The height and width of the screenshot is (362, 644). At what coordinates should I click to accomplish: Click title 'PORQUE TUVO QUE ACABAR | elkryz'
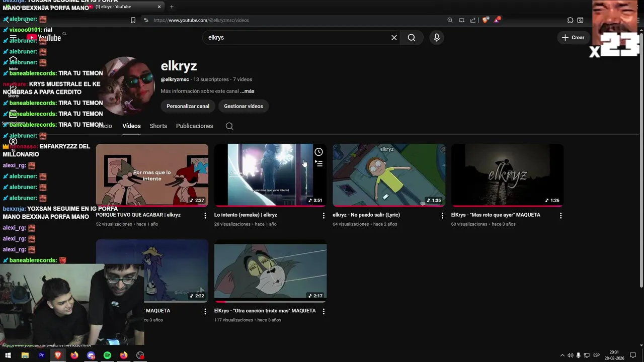(x=138, y=215)
